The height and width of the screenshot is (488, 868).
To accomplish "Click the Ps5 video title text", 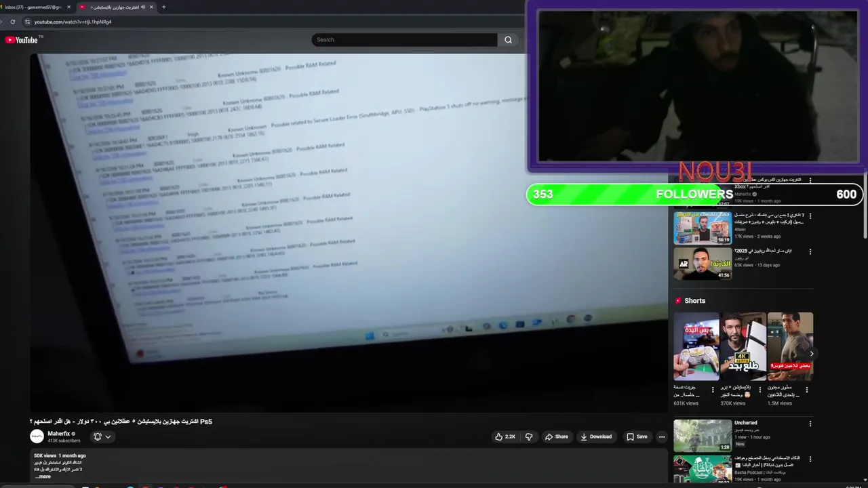I will point(121,422).
